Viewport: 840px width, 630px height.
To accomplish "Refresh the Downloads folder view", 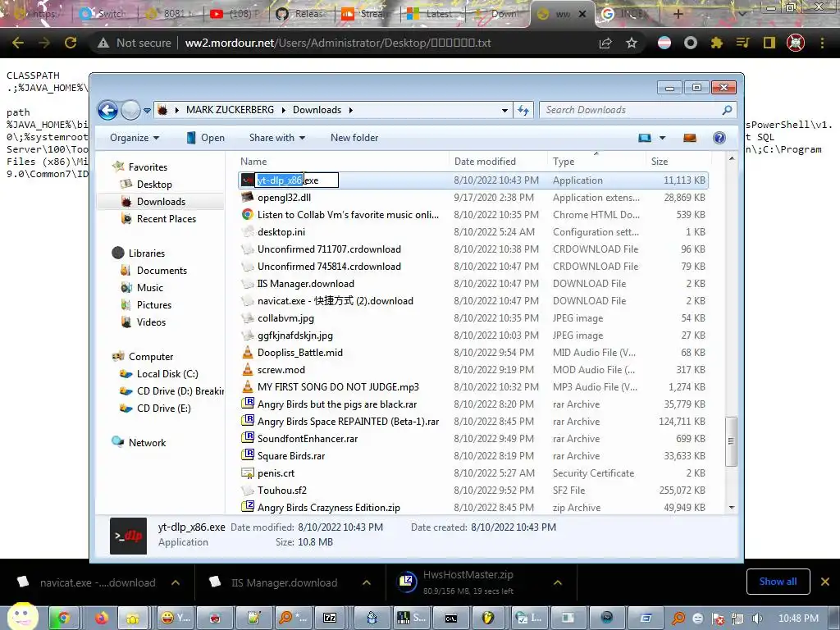I will coord(523,111).
